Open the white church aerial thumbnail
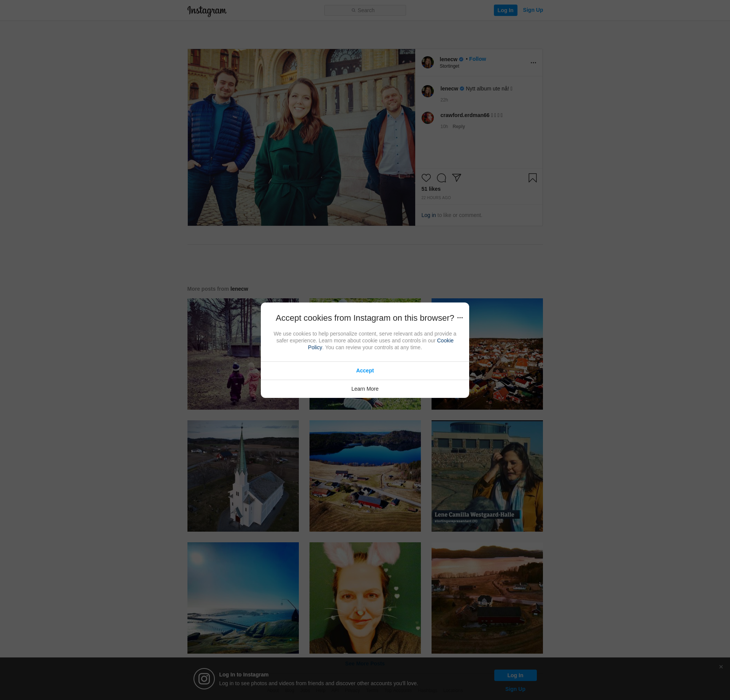This screenshot has width=730, height=700. [243, 476]
